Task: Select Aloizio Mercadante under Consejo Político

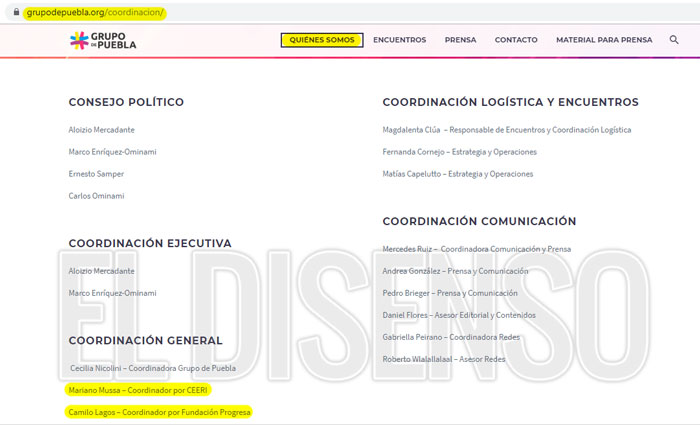Action: (101, 130)
